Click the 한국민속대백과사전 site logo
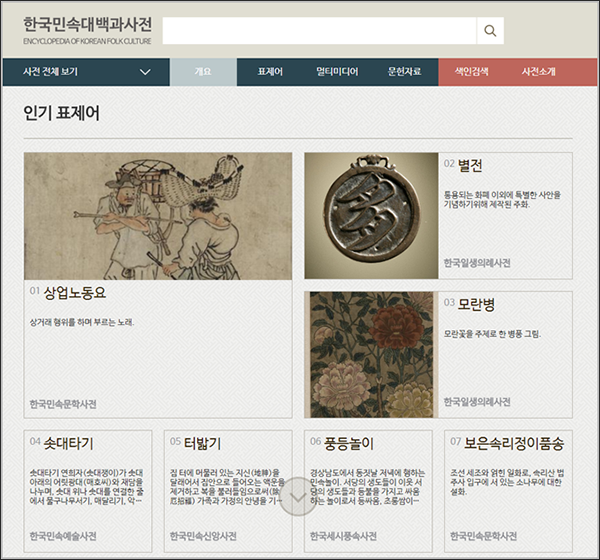The height and width of the screenshot is (560, 600). point(87,25)
